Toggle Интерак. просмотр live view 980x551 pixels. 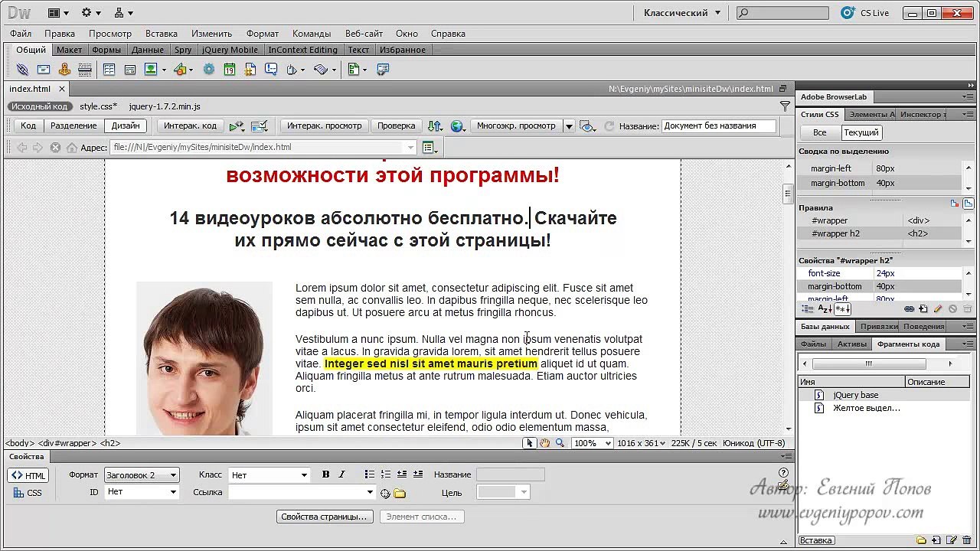325,126
